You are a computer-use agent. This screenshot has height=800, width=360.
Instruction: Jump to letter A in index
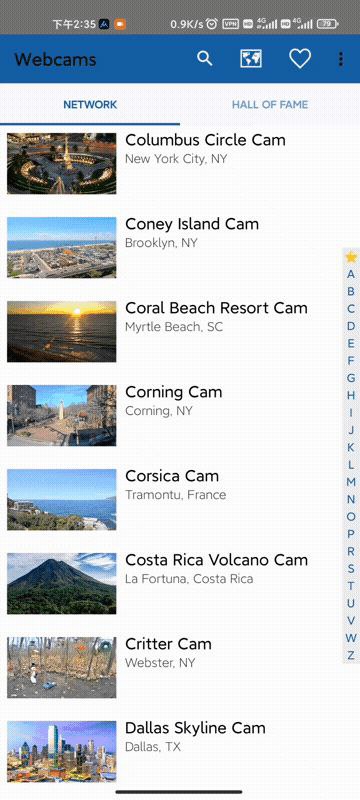coord(351,274)
